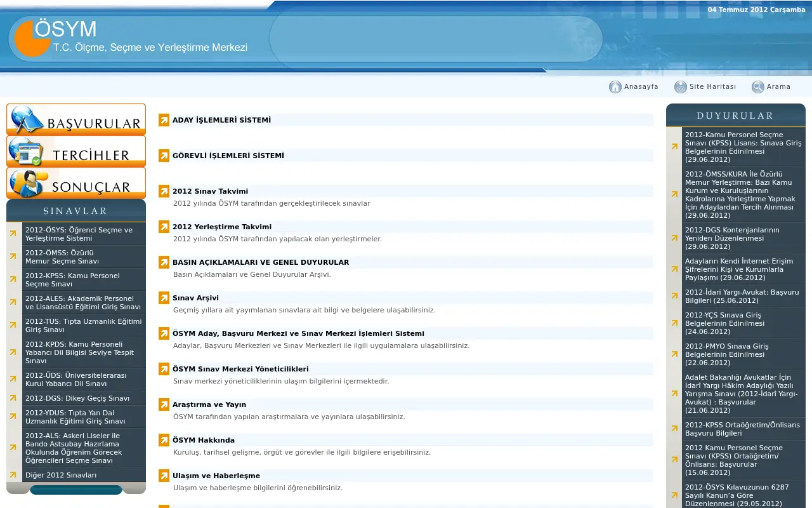Click arrow icon beside Araştırma ve Yayın

pyautogui.click(x=164, y=404)
